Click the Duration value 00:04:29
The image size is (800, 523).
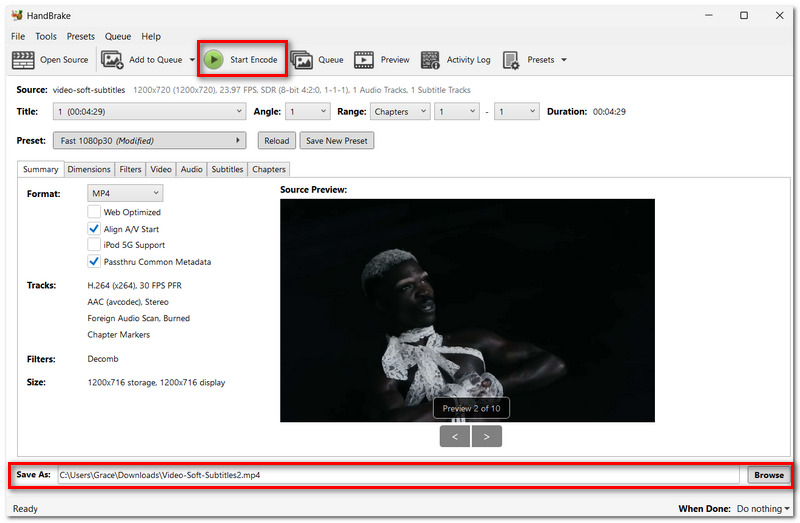pos(609,112)
